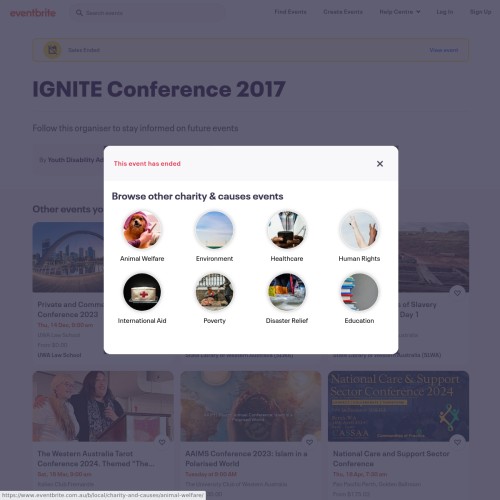Open the Animal Welfare category icon
The height and width of the screenshot is (500, 500).
142,230
